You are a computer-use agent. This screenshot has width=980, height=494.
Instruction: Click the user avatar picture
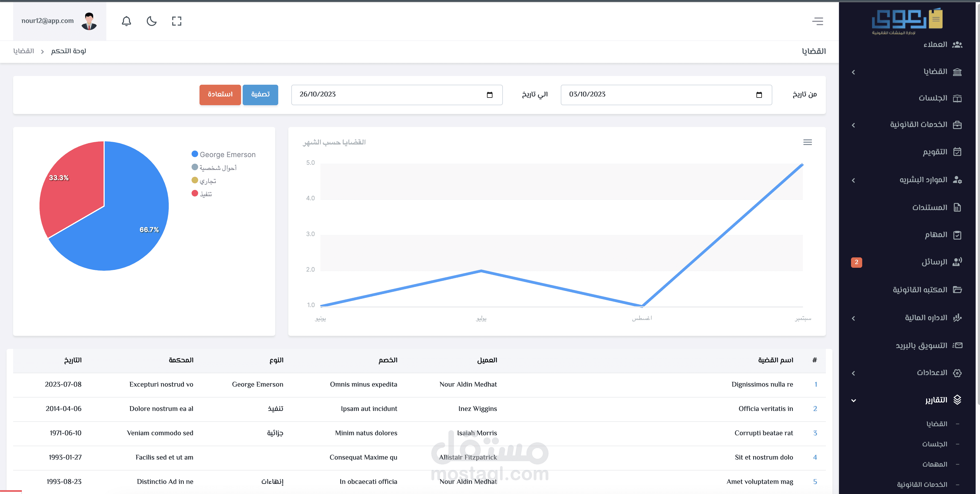[89, 21]
